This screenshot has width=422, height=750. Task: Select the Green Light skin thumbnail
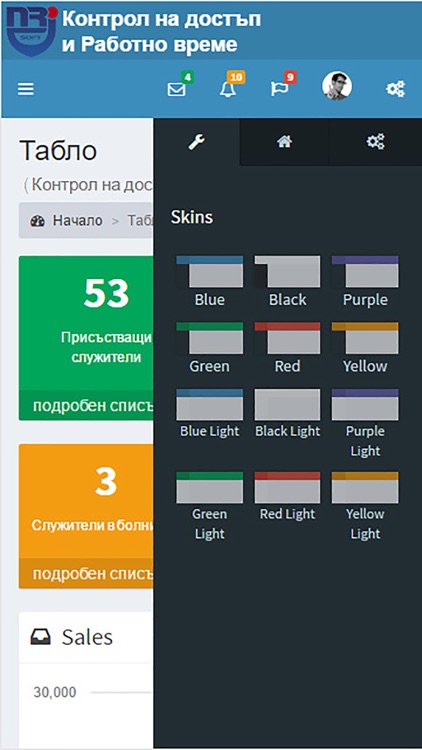click(x=210, y=487)
